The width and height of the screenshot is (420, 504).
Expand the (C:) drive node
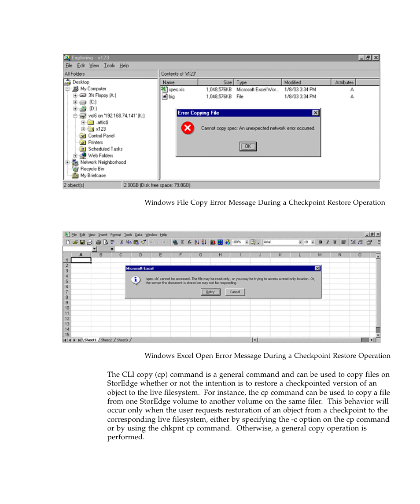75,102
